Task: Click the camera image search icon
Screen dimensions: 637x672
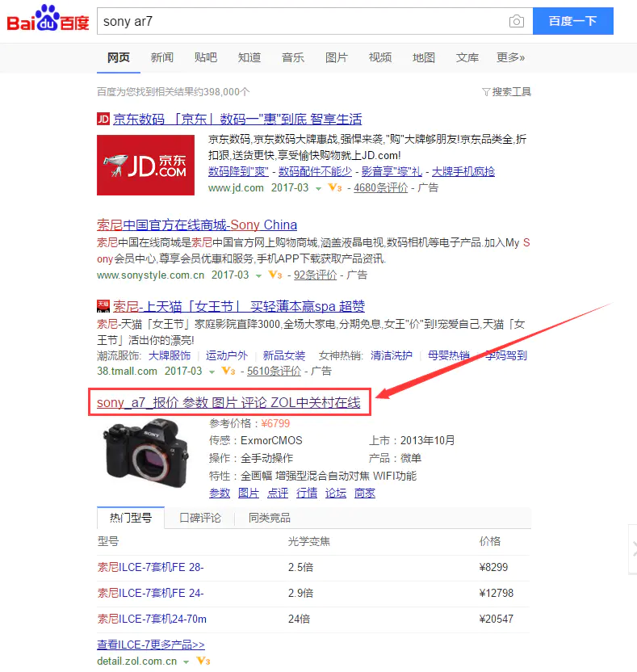Action: (516, 21)
